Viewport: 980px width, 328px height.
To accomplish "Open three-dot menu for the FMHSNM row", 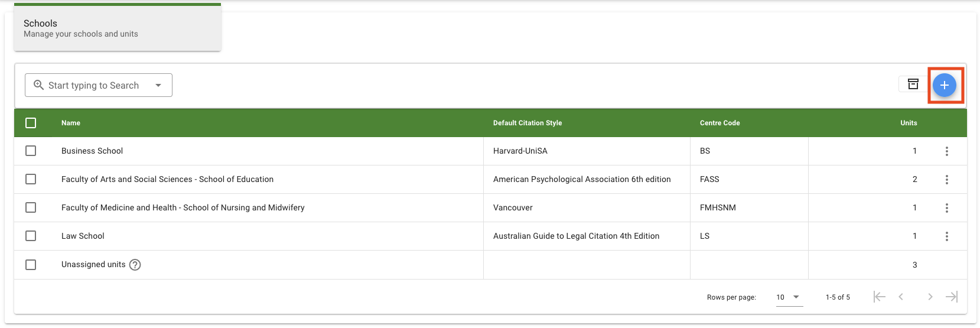I will (x=946, y=208).
